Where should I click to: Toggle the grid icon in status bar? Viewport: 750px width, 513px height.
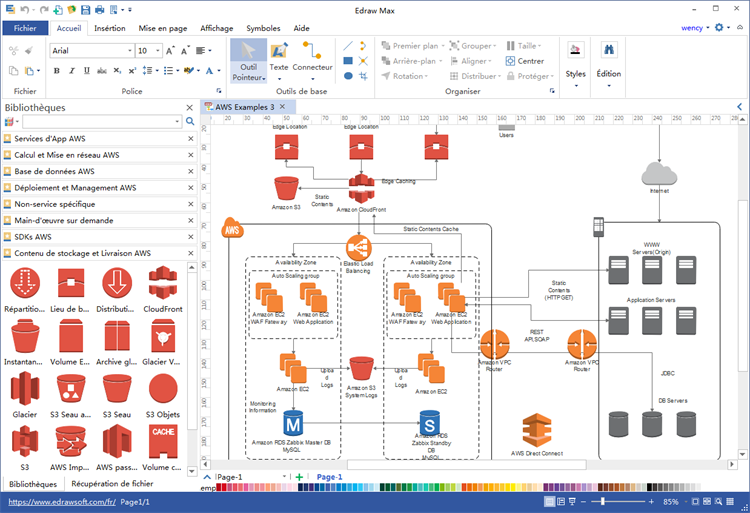(730, 502)
